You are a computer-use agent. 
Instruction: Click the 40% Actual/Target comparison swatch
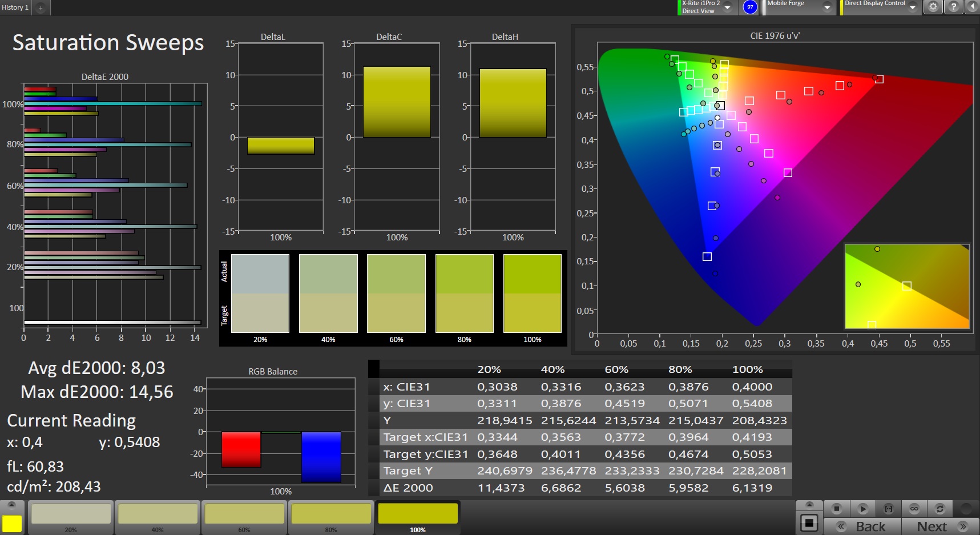pyautogui.click(x=328, y=293)
